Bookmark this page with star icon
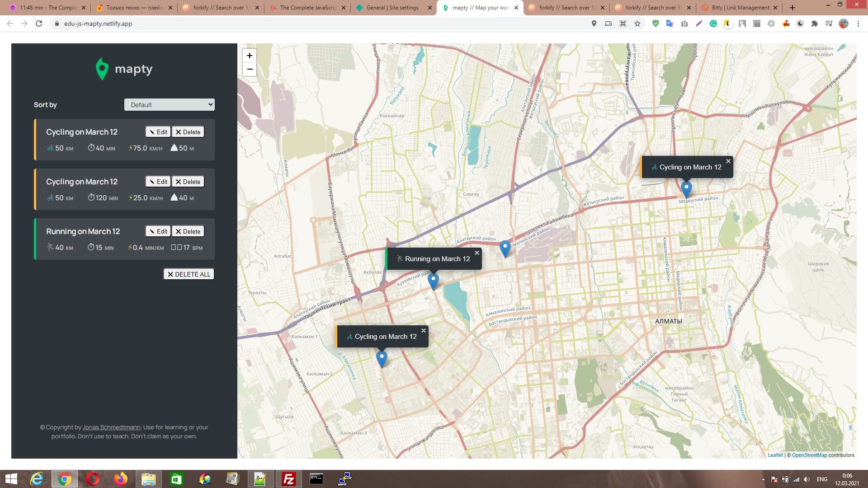Screen dimensions: 868x488 pos(637,23)
